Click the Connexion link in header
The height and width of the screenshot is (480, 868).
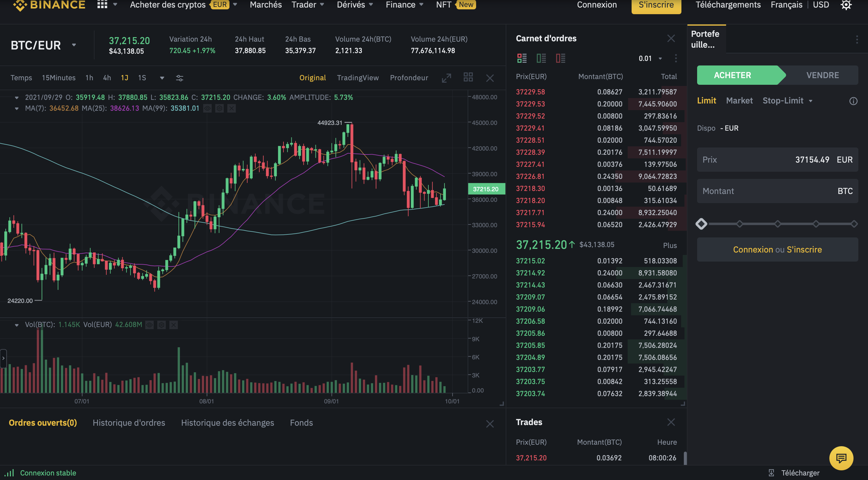[597, 5]
